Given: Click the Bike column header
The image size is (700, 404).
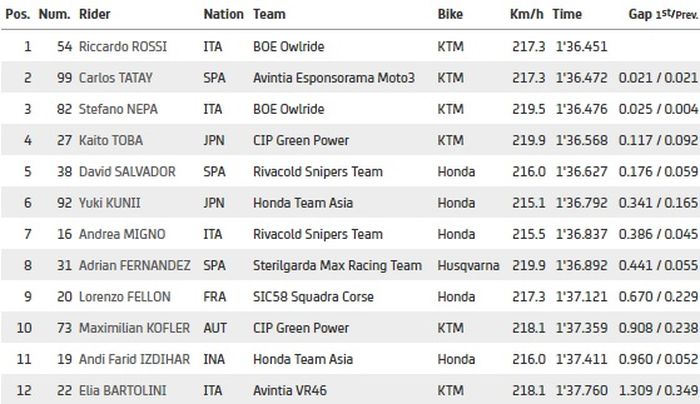Looking at the screenshot, I should 450,15.
